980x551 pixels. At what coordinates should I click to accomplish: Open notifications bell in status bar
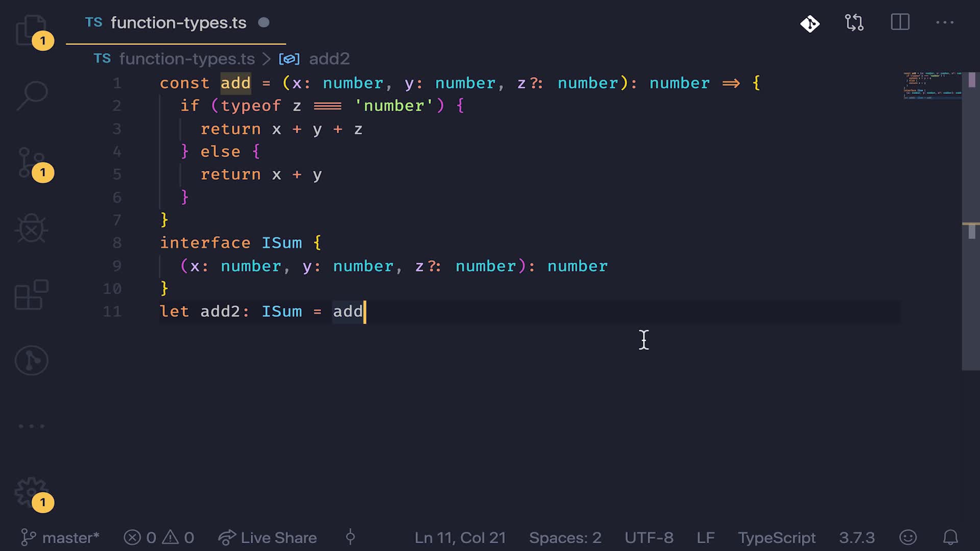click(x=950, y=537)
